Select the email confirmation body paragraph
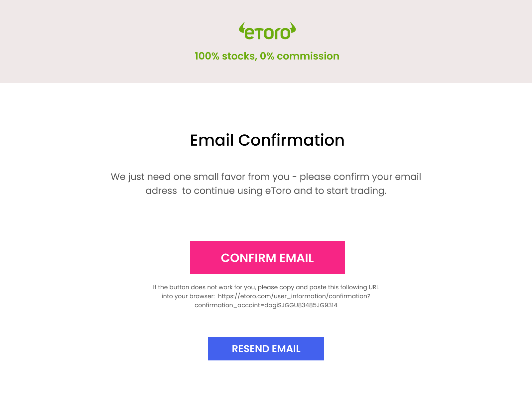The height and width of the screenshot is (399, 532). (266, 184)
